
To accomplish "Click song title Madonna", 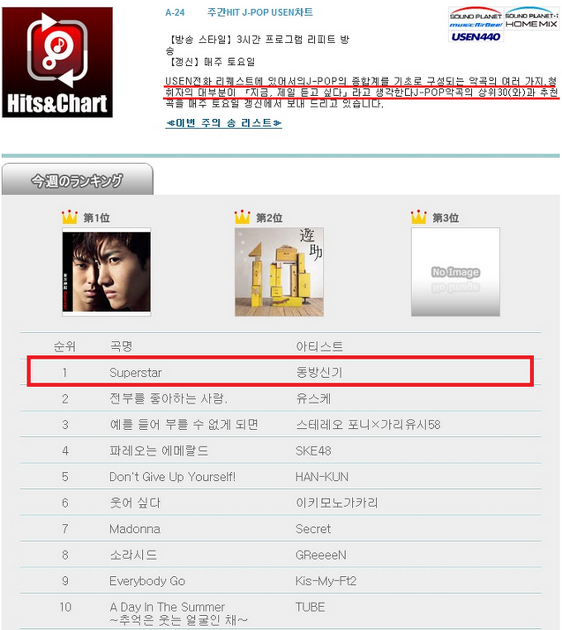I will 135,529.
